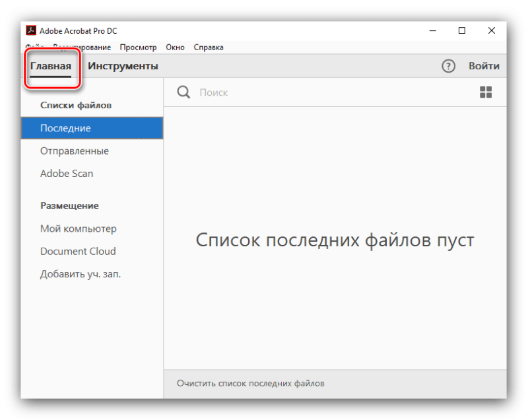The image size is (528, 420).
Task: Select Мой компьютер location
Action: (x=79, y=228)
